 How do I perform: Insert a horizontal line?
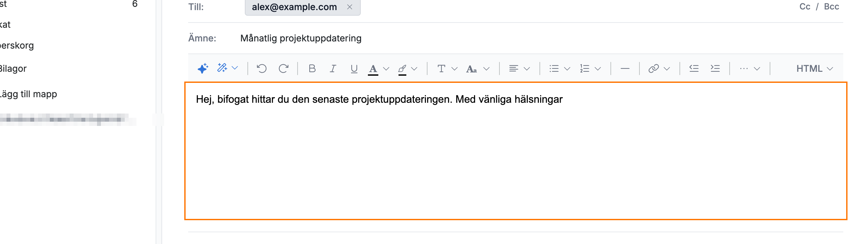click(625, 69)
